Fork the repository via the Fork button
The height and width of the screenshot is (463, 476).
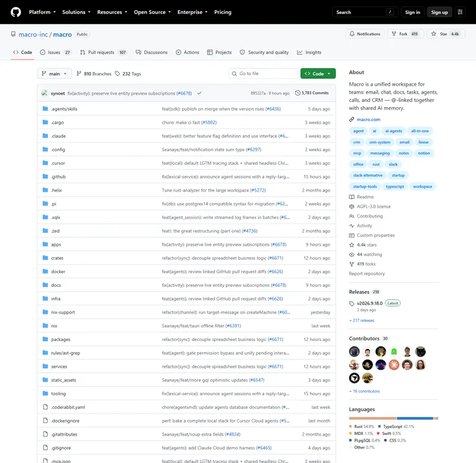pyautogui.click(x=405, y=34)
